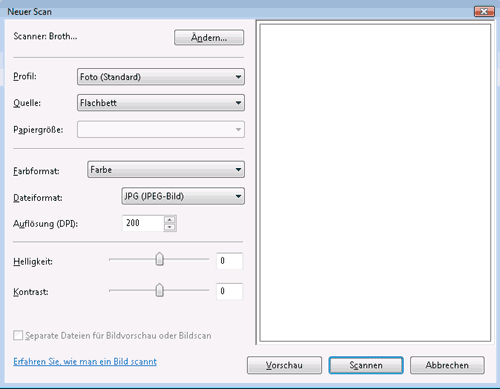The height and width of the screenshot is (389, 500).
Task: Cancel the dialog with Abbrechen
Action: 447,365
